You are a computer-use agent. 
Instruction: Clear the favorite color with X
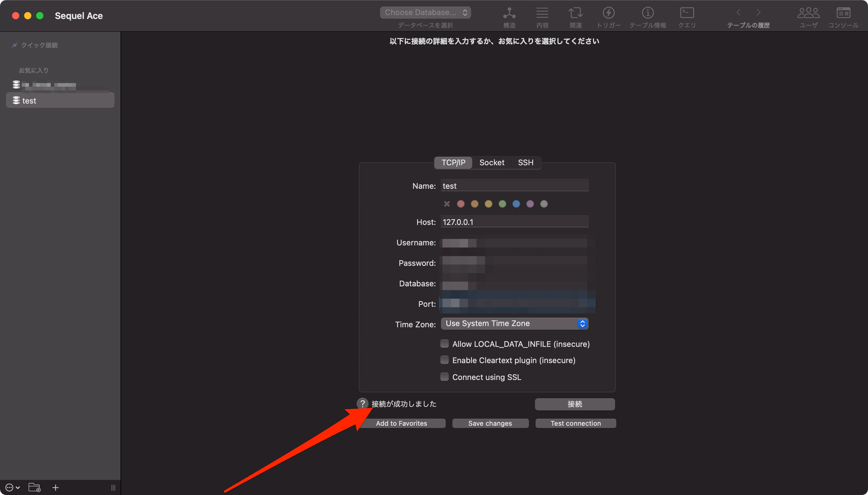click(x=447, y=204)
